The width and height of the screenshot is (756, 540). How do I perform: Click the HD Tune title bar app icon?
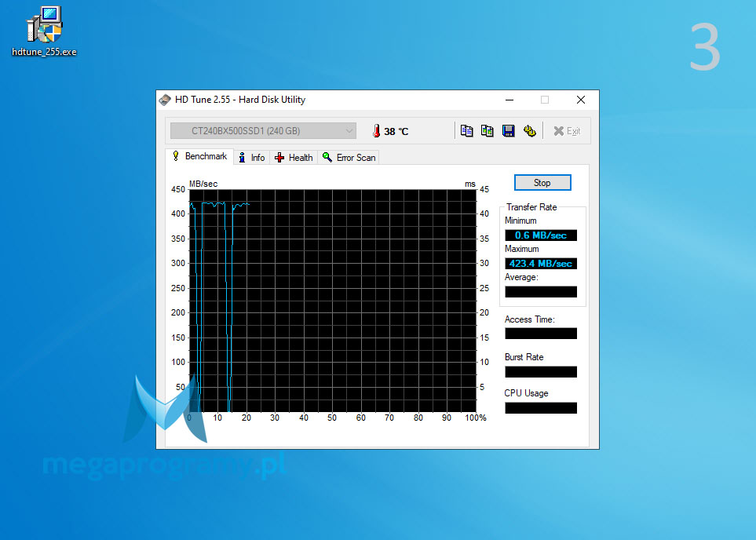click(x=165, y=100)
